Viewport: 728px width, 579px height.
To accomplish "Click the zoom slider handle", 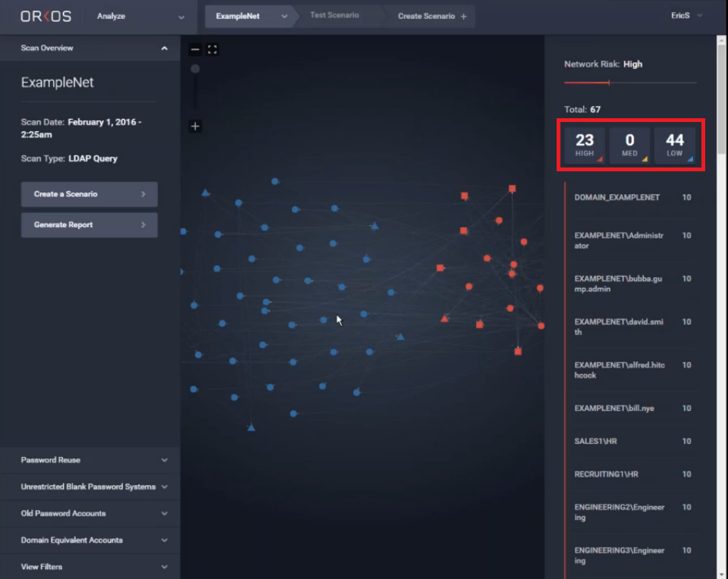I will [195, 69].
